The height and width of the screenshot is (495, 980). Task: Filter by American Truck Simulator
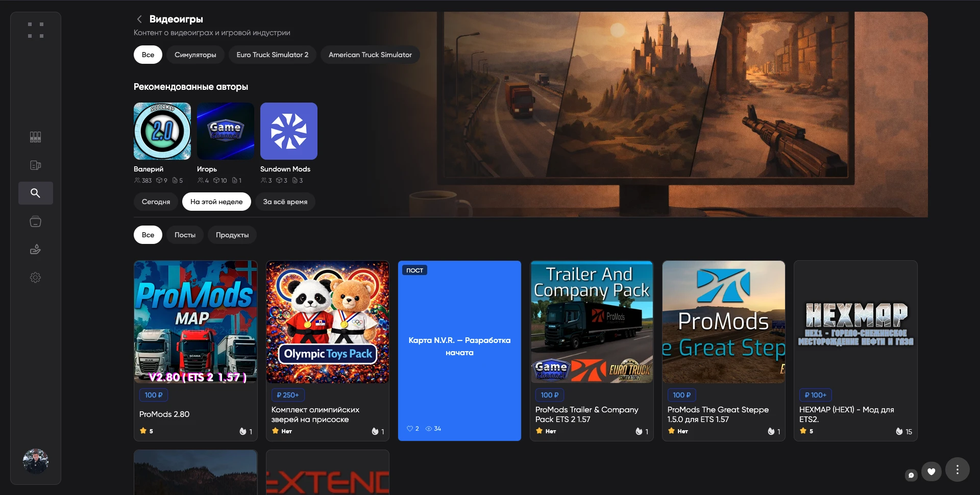[x=370, y=55]
